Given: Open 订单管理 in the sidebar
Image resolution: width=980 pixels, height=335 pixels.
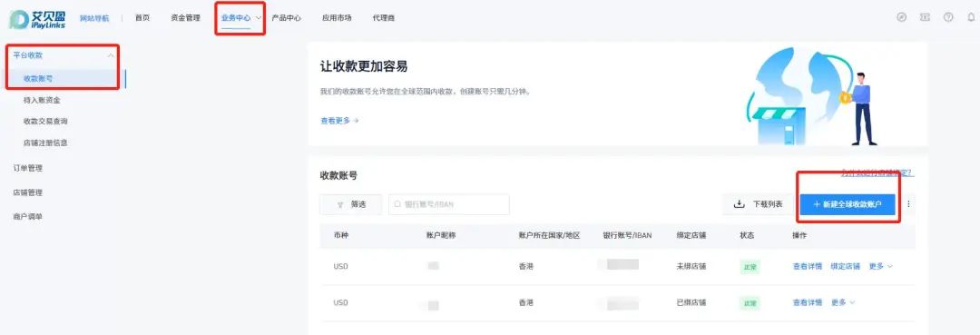Looking at the screenshot, I should coord(28,168).
